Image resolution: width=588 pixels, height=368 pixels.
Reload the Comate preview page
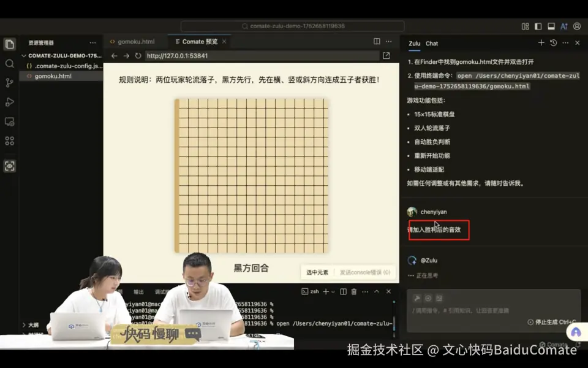pos(138,56)
